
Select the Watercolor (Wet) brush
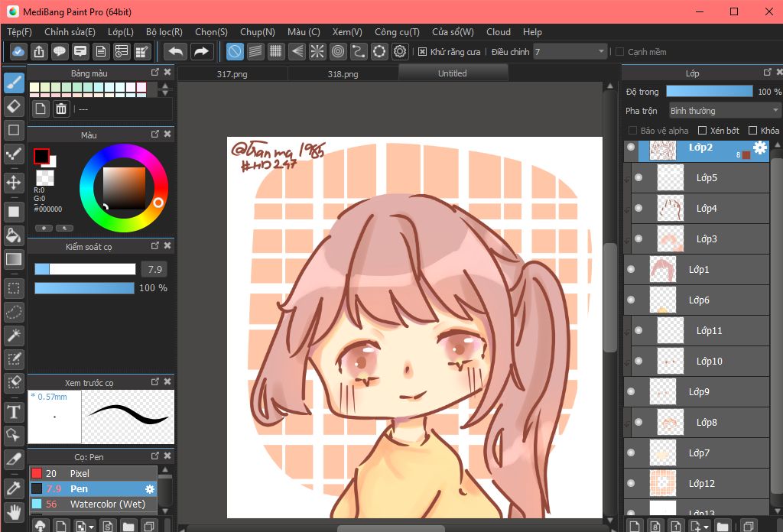click(93, 504)
